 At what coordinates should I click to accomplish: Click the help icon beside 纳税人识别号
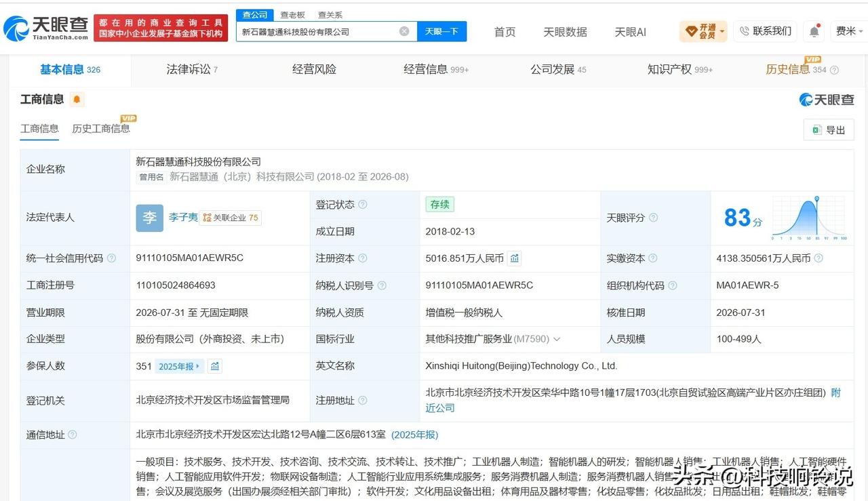click(x=382, y=285)
